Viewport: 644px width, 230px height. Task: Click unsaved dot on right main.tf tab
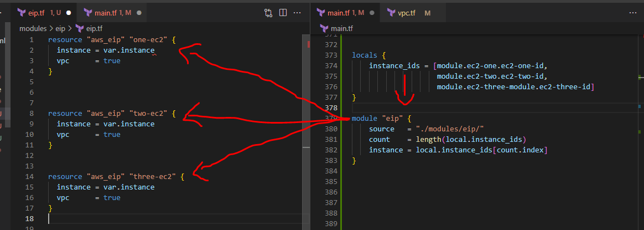[x=372, y=13]
